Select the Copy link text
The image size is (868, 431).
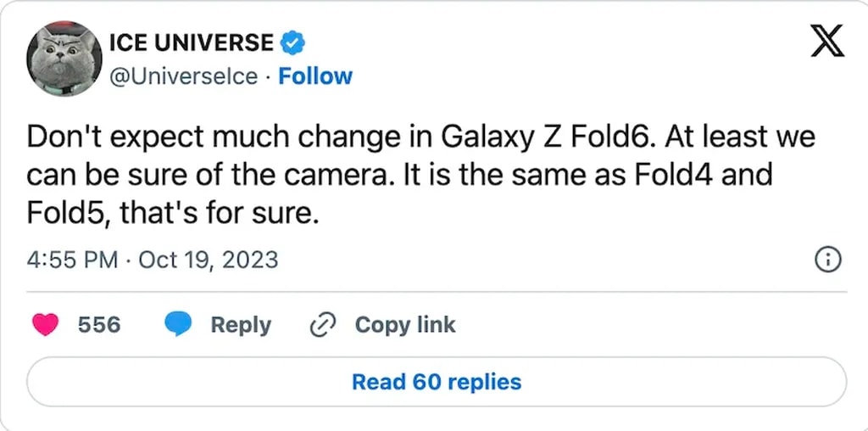pyautogui.click(x=404, y=325)
